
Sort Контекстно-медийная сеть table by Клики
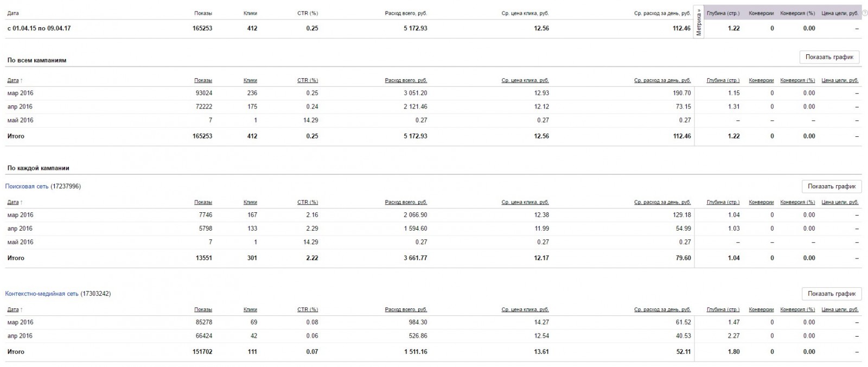click(250, 309)
